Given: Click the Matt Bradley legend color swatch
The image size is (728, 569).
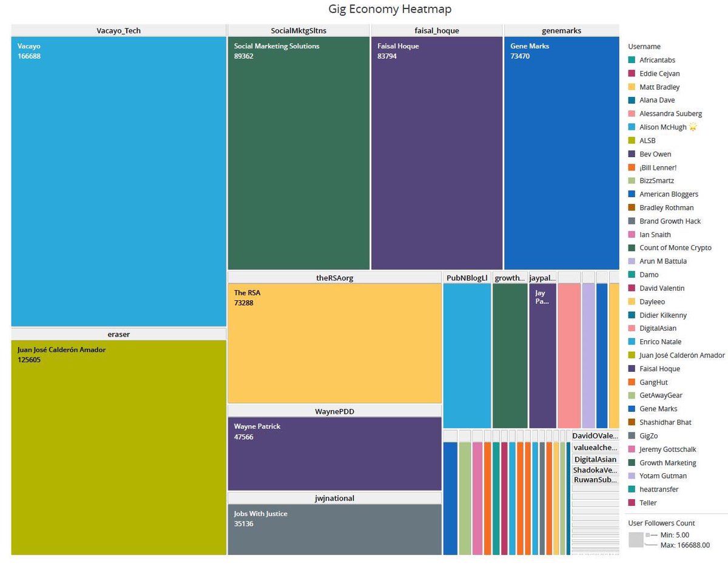Looking at the screenshot, I should 632,87.
